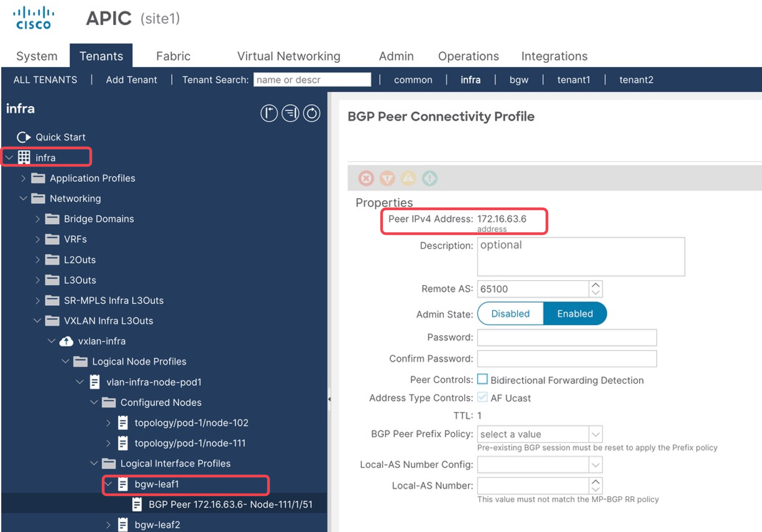Viewport: 762px width, 532px height.
Task: Click the Description text area
Action: click(x=581, y=257)
